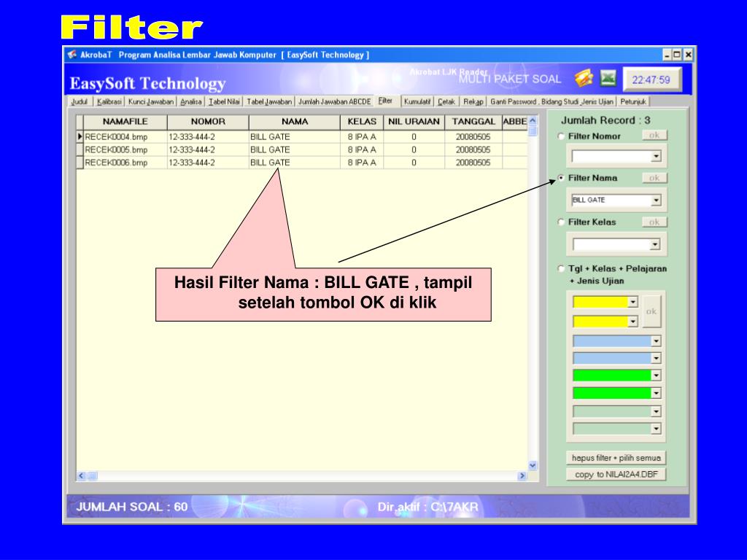Select row RECEK0006.bmp in table
747x560 pixels.
302,163
